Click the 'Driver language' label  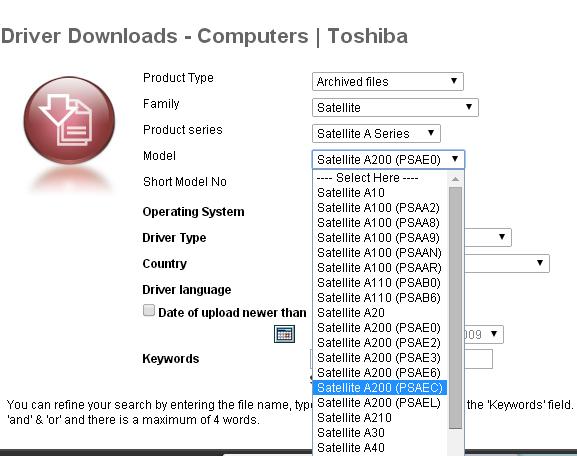tap(187, 290)
